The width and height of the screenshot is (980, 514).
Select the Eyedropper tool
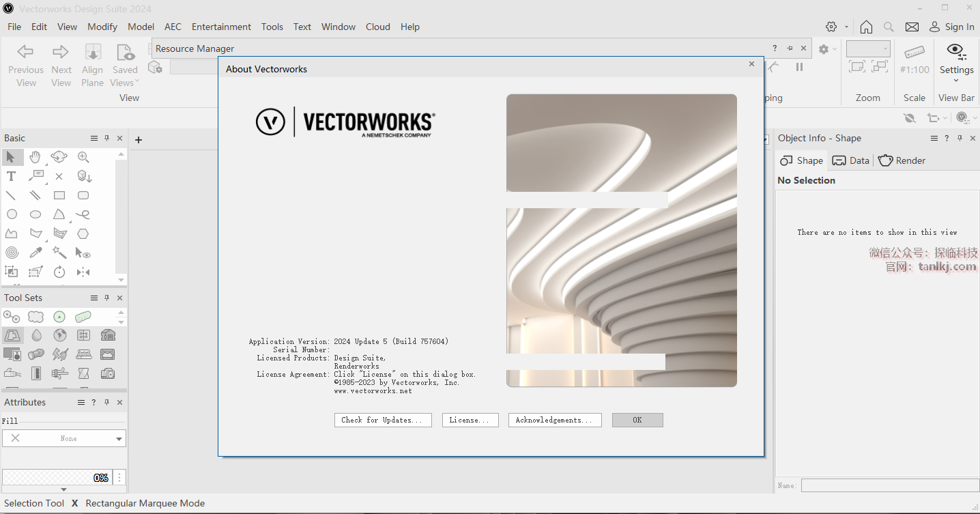(x=35, y=253)
